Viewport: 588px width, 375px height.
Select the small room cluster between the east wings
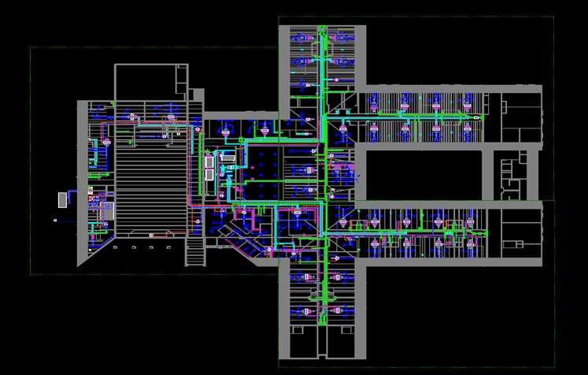tap(516, 173)
